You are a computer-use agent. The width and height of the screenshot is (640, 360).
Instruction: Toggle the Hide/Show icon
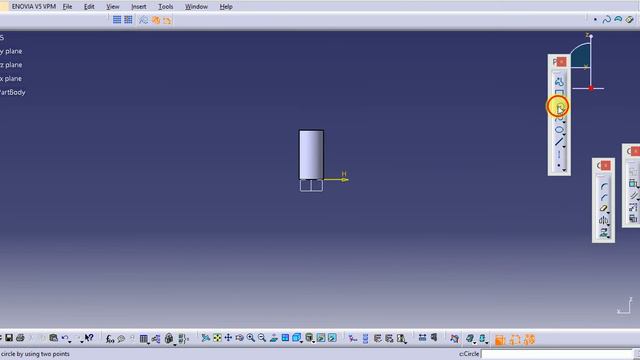point(321,338)
